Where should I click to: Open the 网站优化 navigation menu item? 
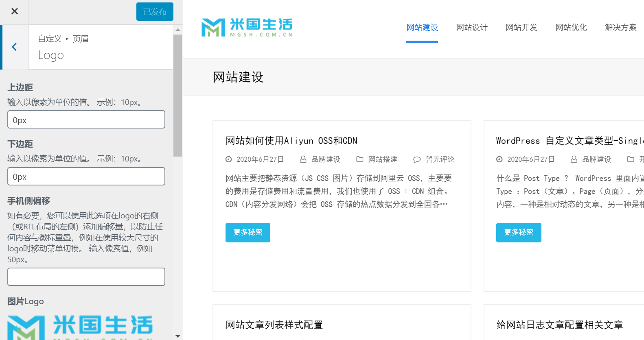click(571, 27)
